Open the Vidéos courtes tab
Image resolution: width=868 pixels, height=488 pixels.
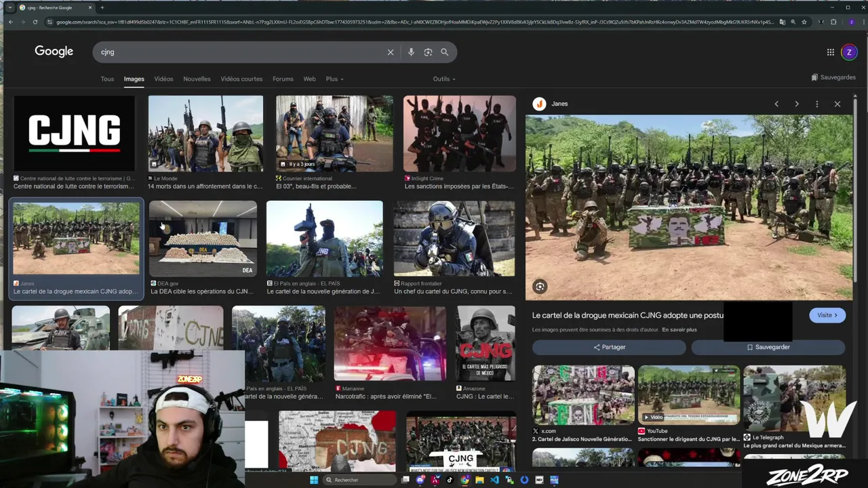pyautogui.click(x=241, y=79)
